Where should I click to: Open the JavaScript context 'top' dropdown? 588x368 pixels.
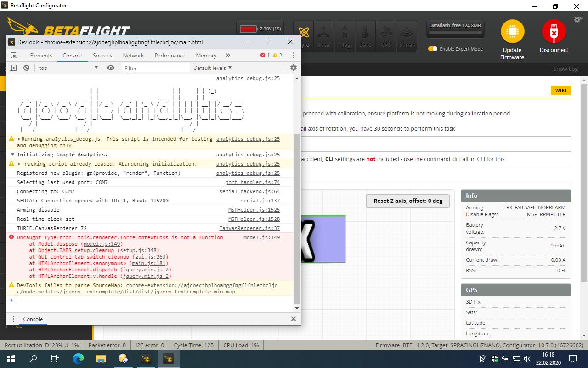(68, 68)
